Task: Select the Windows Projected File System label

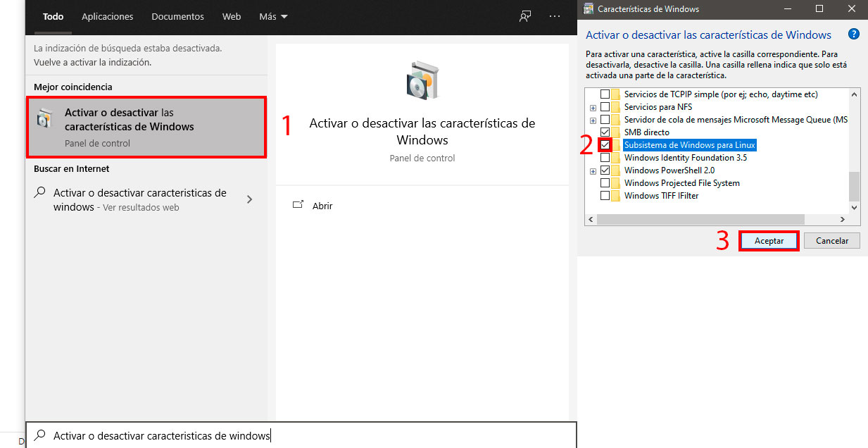Action: point(681,183)
